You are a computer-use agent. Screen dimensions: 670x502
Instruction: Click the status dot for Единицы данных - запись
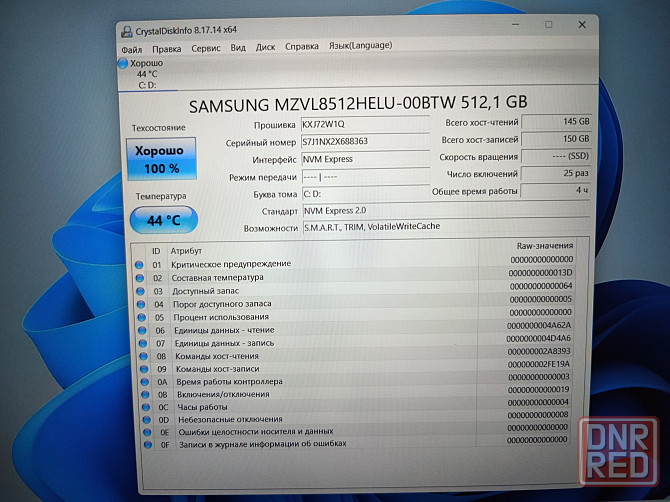coord(143,343)
